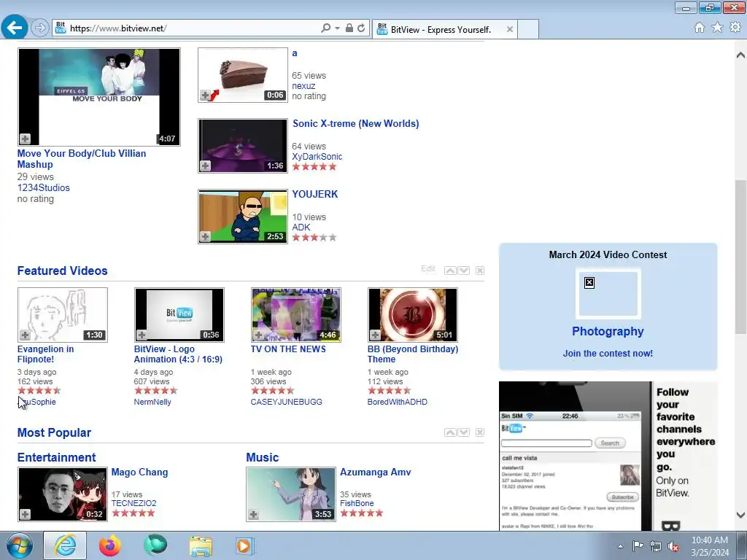Viewport: 747px width, 560px height.
Task: Open the address bar autocomplete dropdown arrow
Action: (337, 28)
